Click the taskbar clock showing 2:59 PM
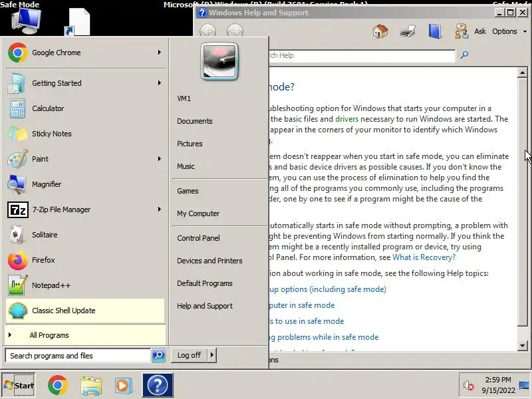This screenshot has height=399, width=532. [x=498, y=385]
